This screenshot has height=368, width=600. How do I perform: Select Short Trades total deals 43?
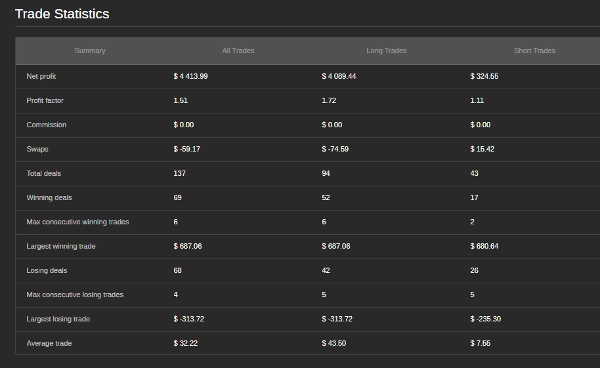[474, 173]
